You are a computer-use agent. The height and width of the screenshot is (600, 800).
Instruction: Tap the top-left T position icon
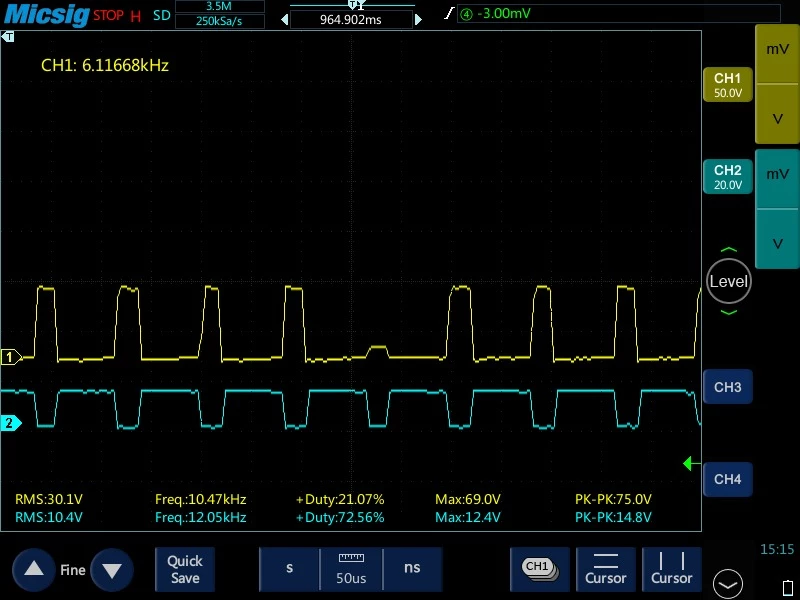[8, 37]
